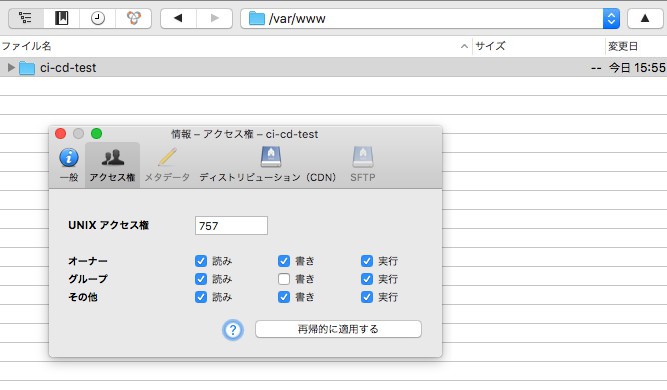This screenshot has width=667, height=390.
Task: Toggle グループ 実行 checkbox
Action: [367, 279]
